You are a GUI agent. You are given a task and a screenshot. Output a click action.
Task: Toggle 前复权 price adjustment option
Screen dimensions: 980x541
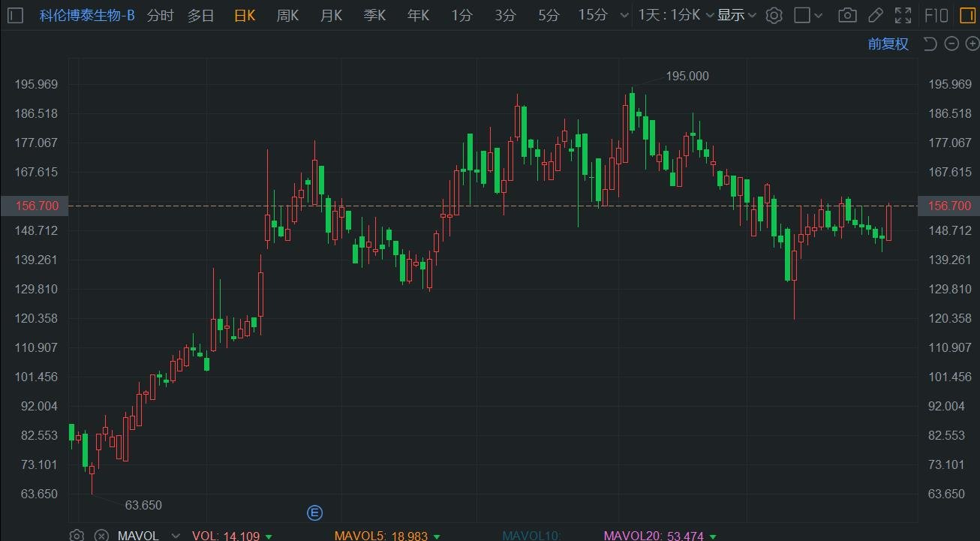pyautogui.click(x=888, y=44)
